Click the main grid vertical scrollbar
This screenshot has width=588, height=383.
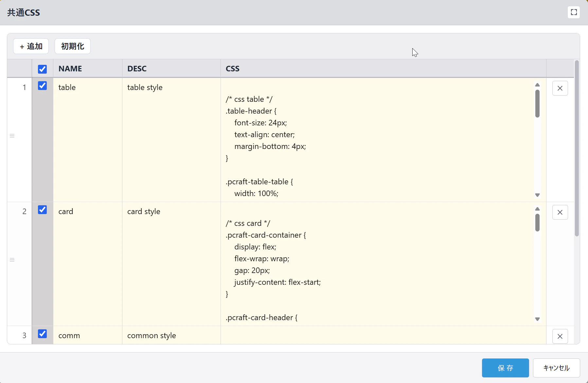(x=577, y=148)
